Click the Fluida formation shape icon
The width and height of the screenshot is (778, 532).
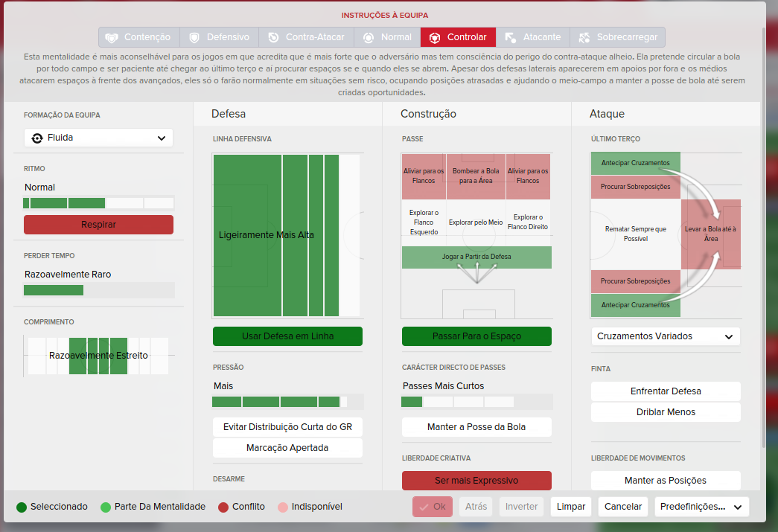coord(37,138)
